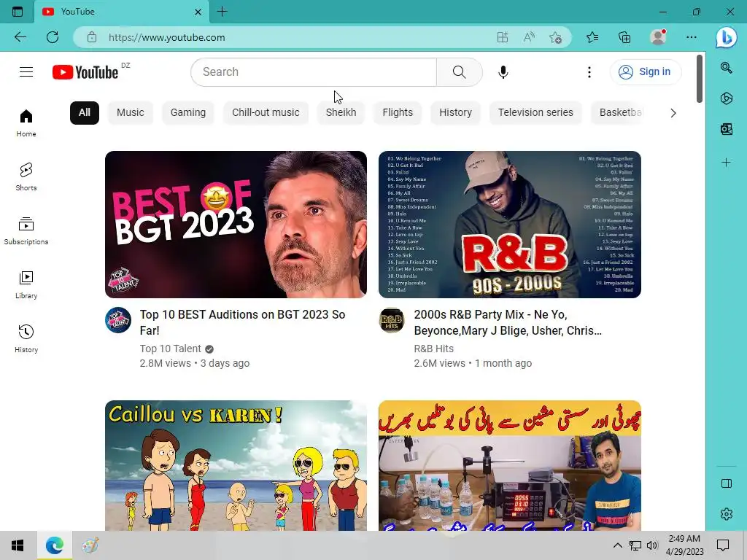Image resolution: width=747 pixels, height=560 pixels.
Task: Open the Favorites list button
Action: (x=592, y=37)
